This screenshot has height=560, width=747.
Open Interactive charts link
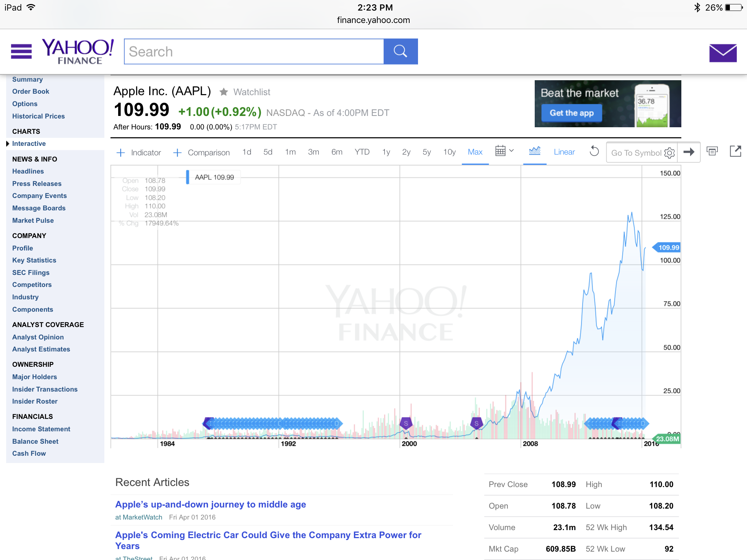(x=29, y=144)
